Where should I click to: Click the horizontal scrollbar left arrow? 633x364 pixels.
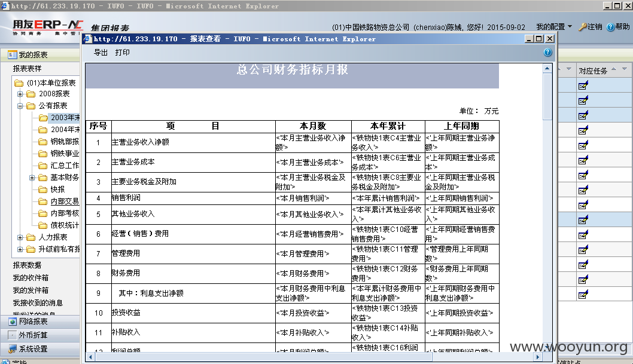pyautogui.click(x=90, y=357)
